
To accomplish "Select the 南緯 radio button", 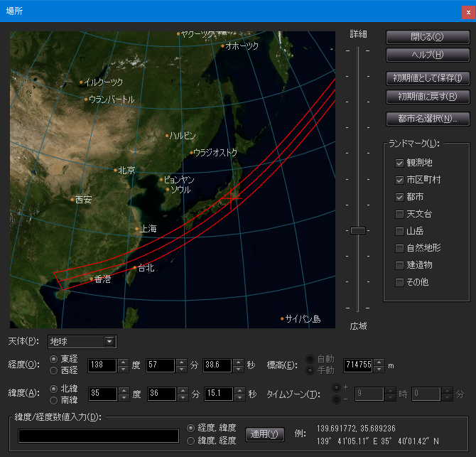I will coord(54,400).
